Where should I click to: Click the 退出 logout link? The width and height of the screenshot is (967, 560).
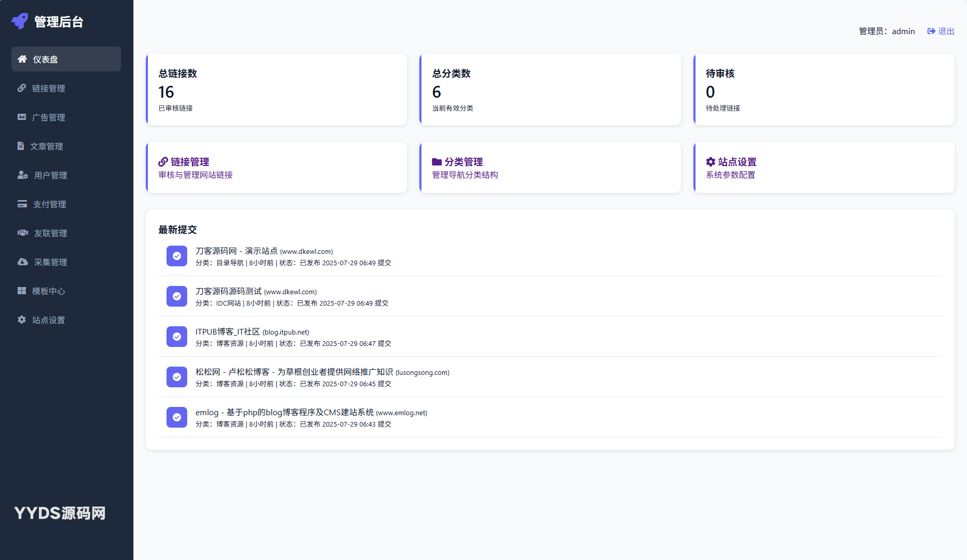[941, 31]
